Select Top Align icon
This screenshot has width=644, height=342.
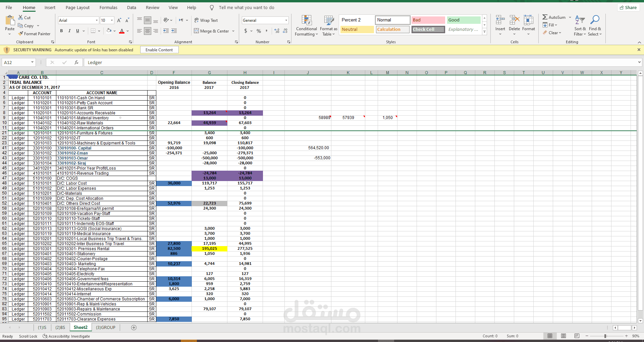pyautogui.click(x=140, y=20)
